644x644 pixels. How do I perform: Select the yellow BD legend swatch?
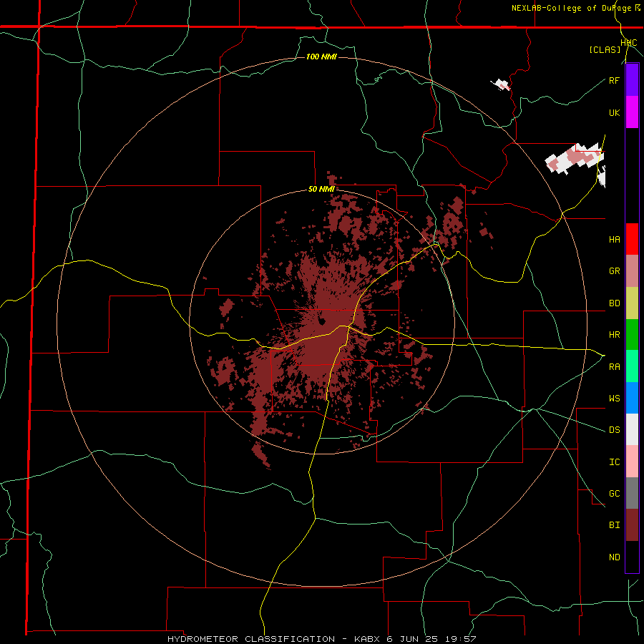(632, 303)
